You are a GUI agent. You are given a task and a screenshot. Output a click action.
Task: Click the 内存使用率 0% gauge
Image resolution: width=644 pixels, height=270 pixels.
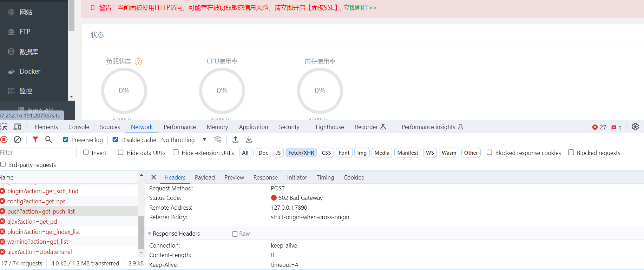click(320, 90)
